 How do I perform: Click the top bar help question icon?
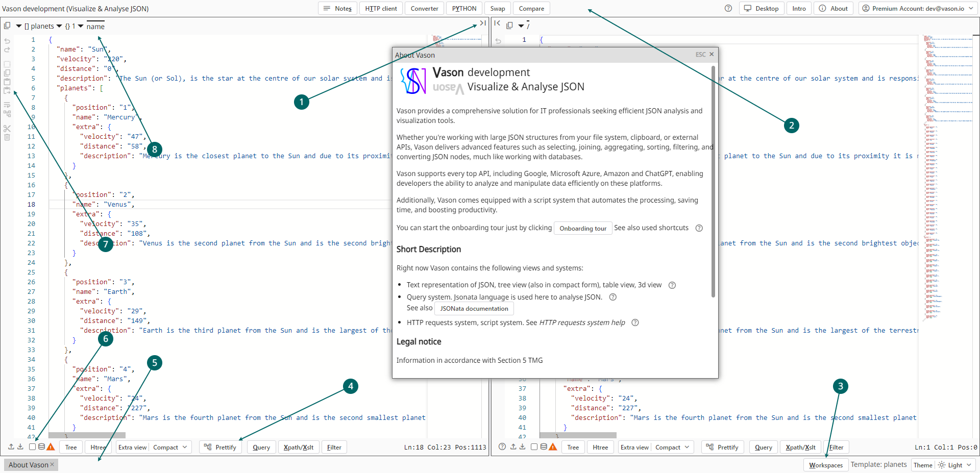(728, 8)
